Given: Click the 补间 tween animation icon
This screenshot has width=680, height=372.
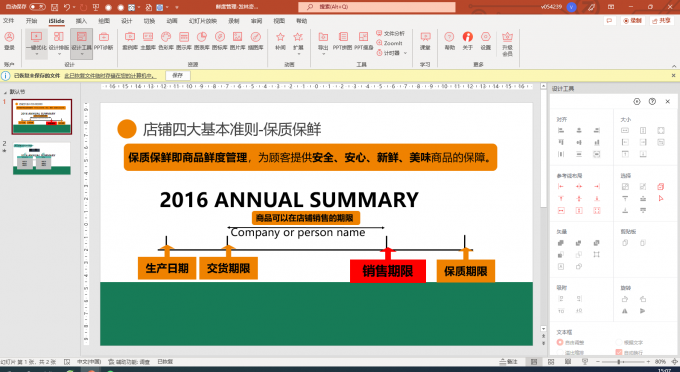Looking at the screenshot, I should pyautogui.click(x=280, y=41).
